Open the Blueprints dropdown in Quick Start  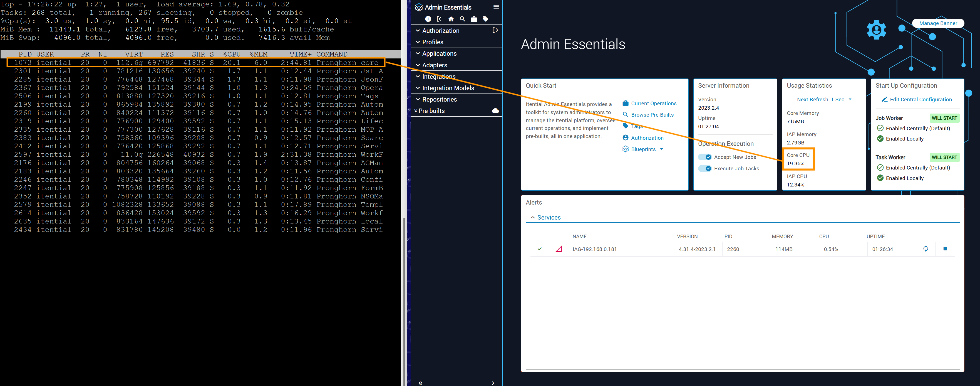[x=647, y=149]
